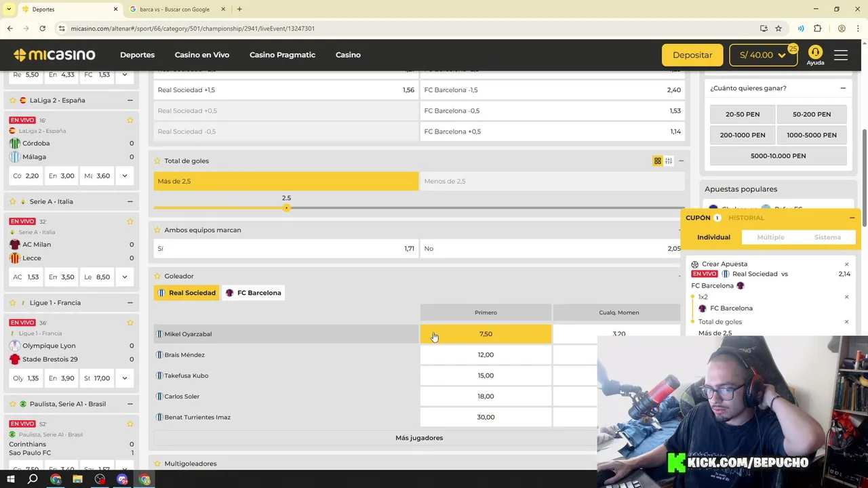
Task: Remove the 1x2 selection from coupon
Action: pos(846,297)
